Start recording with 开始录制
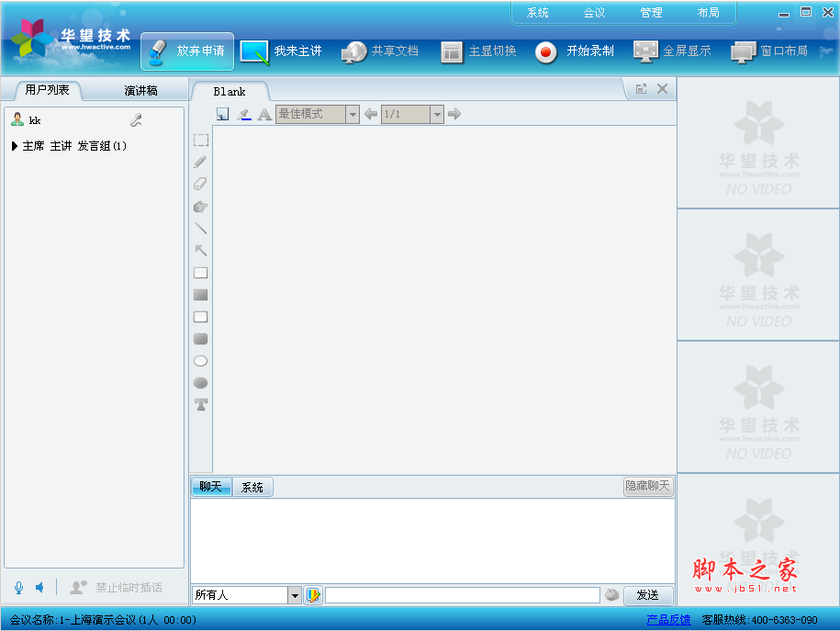Screen dimensions: 840x631 tap(575, 51)
